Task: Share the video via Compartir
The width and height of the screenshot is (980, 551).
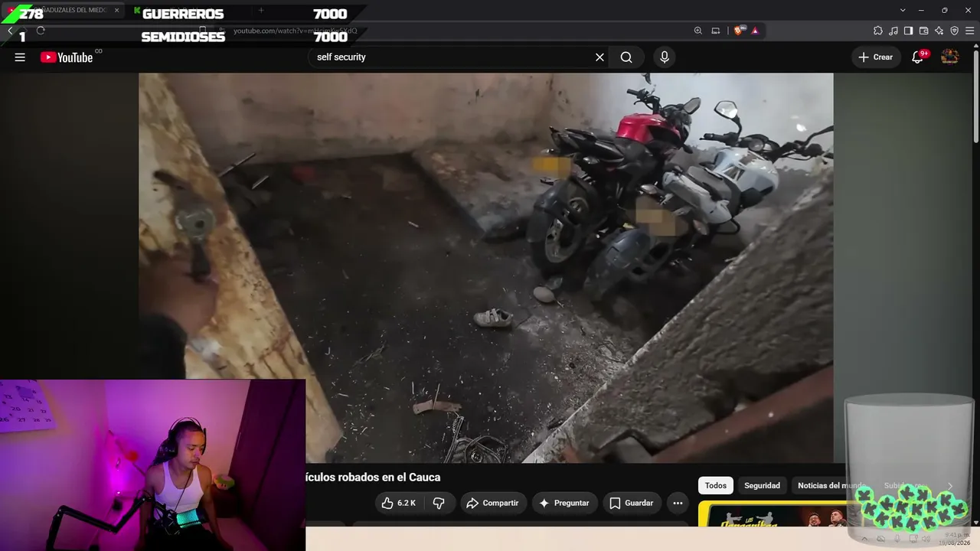Action: [493, 503]
